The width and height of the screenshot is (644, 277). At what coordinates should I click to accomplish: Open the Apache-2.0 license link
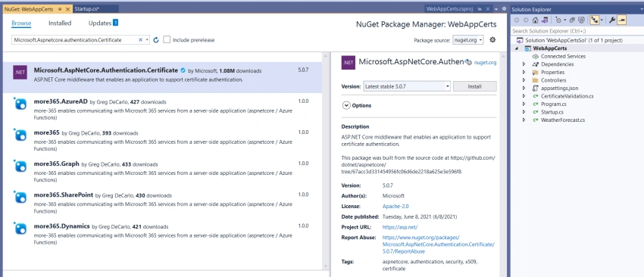[x=395, y=207]
